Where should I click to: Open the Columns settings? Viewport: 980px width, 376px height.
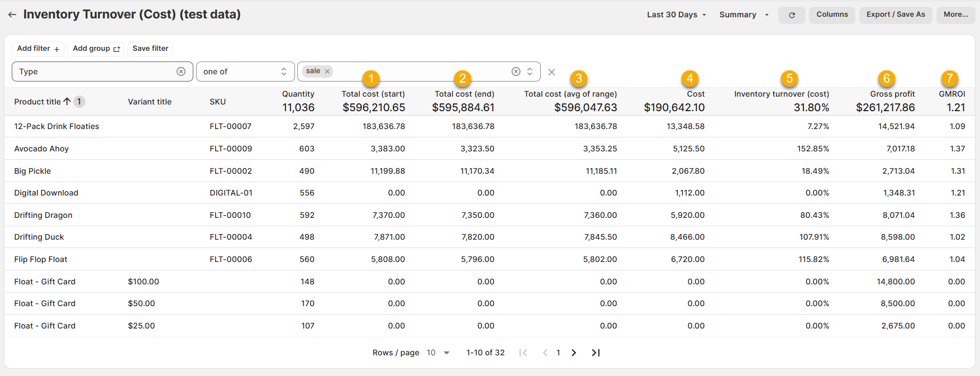point(831,15)
